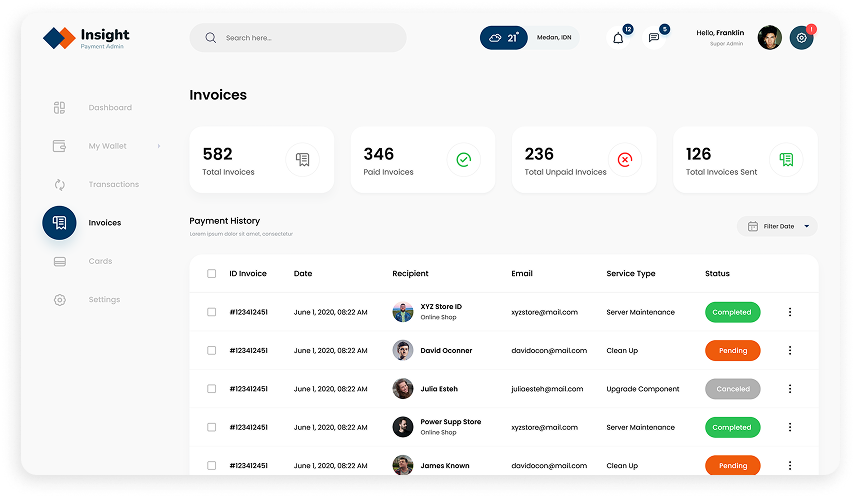Click the Unpaid Invoices red X icon
This screenshot has height=498, width=855.
(x=625, y=159)
